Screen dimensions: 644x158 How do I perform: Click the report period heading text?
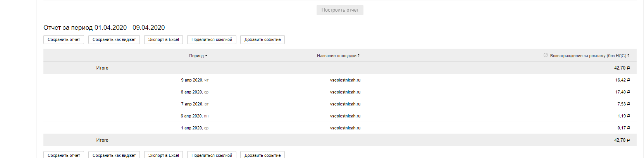coord(104,27)
